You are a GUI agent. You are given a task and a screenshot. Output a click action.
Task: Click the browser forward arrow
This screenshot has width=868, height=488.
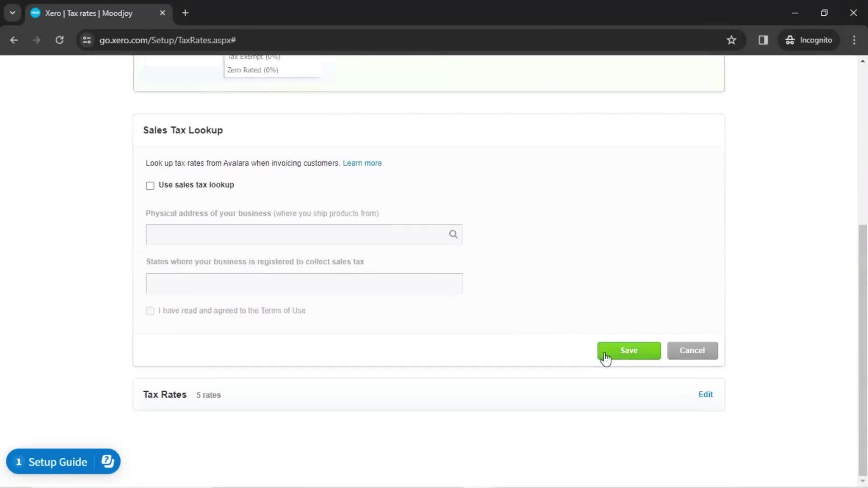(x=37, y=40)
